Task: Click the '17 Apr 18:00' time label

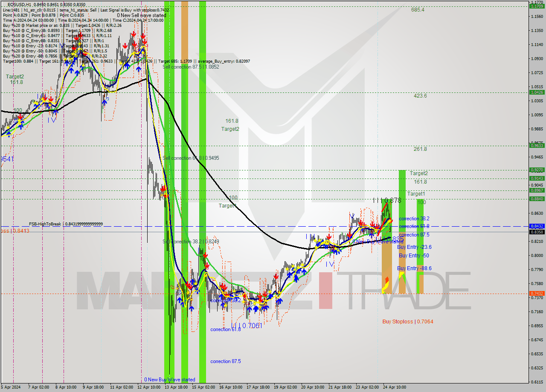Action: (258, 387)
